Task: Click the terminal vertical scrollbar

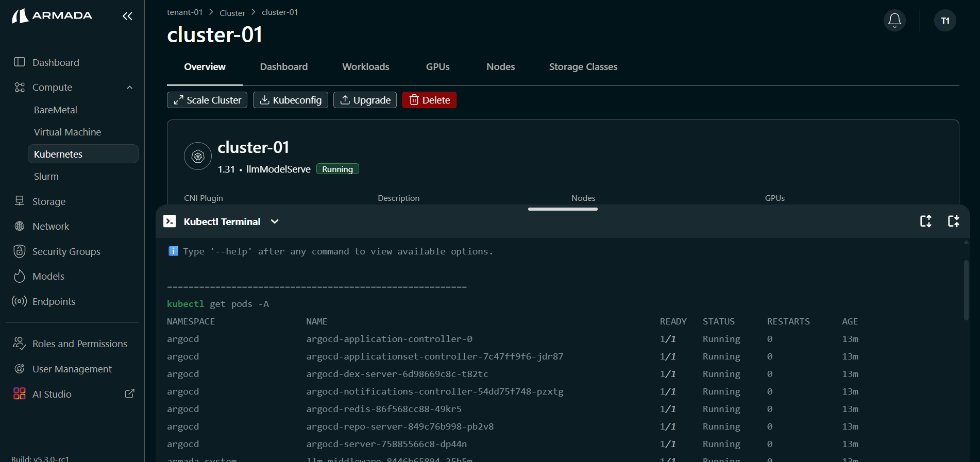Action: coord(966,290)
